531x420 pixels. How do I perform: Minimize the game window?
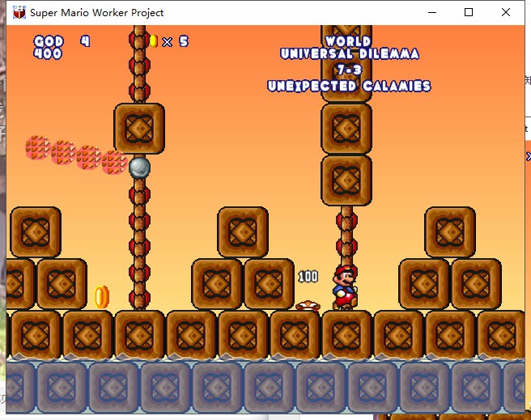coord(432,12)
